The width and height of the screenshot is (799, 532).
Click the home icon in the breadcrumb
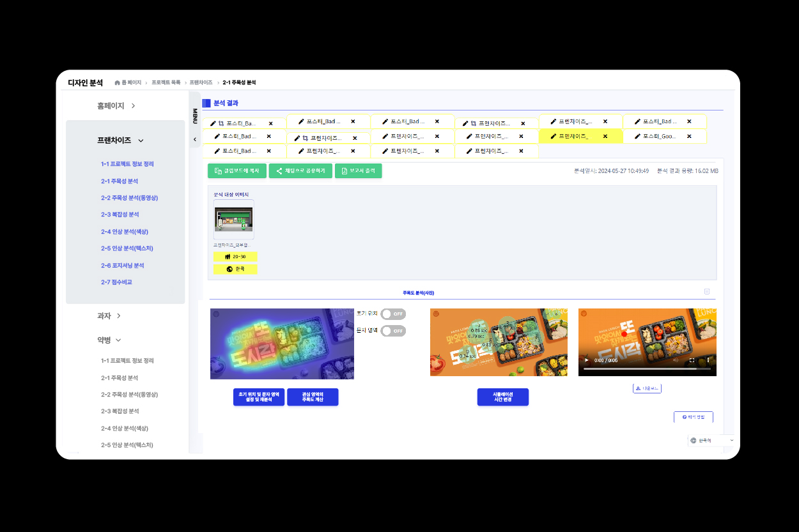(x=117, y=83)
